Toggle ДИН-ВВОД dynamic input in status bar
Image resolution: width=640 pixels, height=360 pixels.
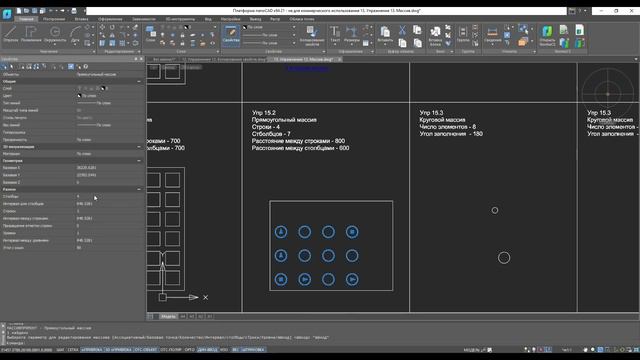point(207,350)
